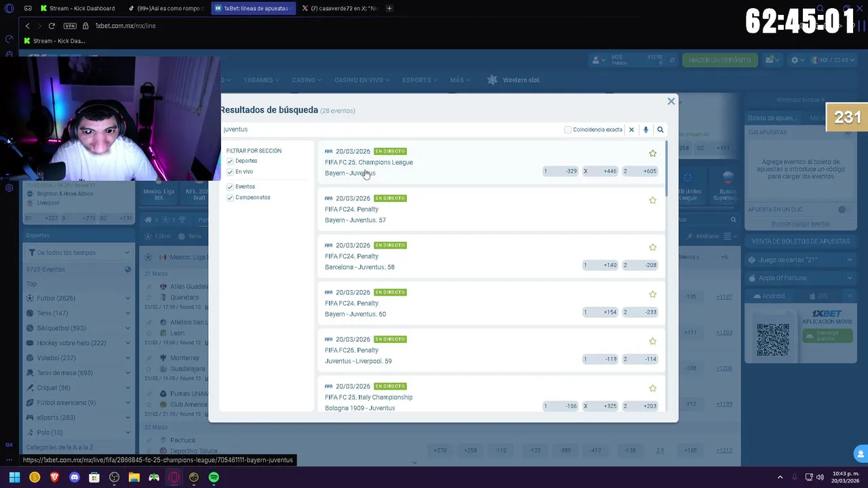This screenshot has height=488, width=868.
Task: Go back in browser
Action: tap(27, 26)
